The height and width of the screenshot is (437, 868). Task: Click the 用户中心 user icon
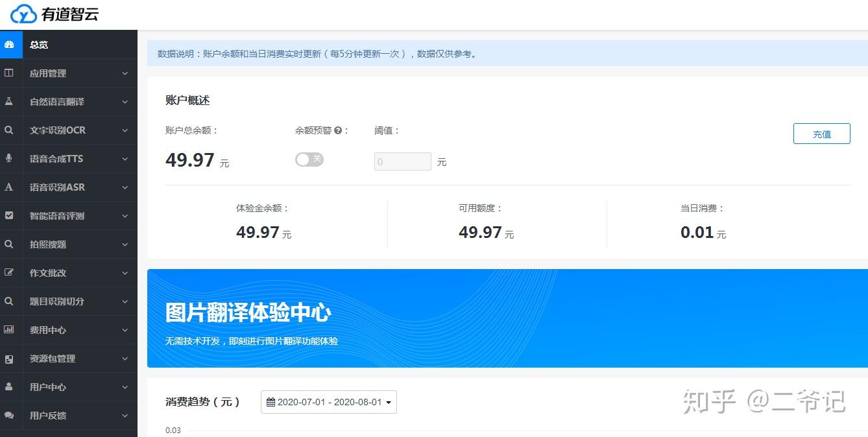point(9,387)
